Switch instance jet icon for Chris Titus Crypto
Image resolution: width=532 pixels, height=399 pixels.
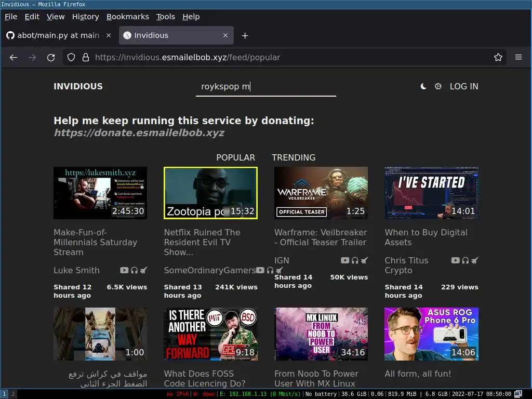point(475,260)
